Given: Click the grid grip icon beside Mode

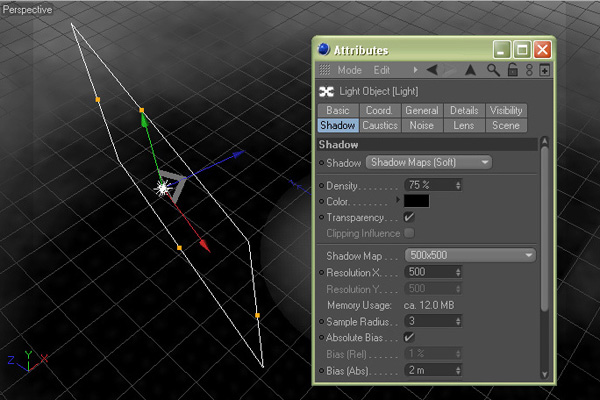Looking at the screenshot, I should coord(325,70).
